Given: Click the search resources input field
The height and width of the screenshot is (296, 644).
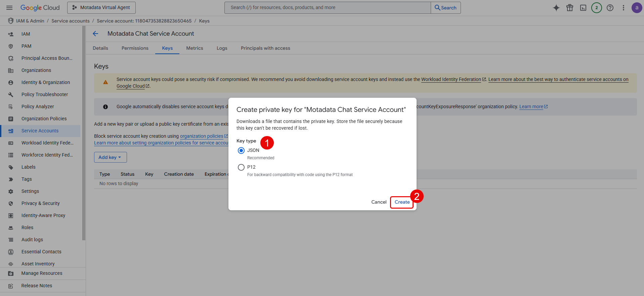Looking at the screenshot, I should 328,8.
